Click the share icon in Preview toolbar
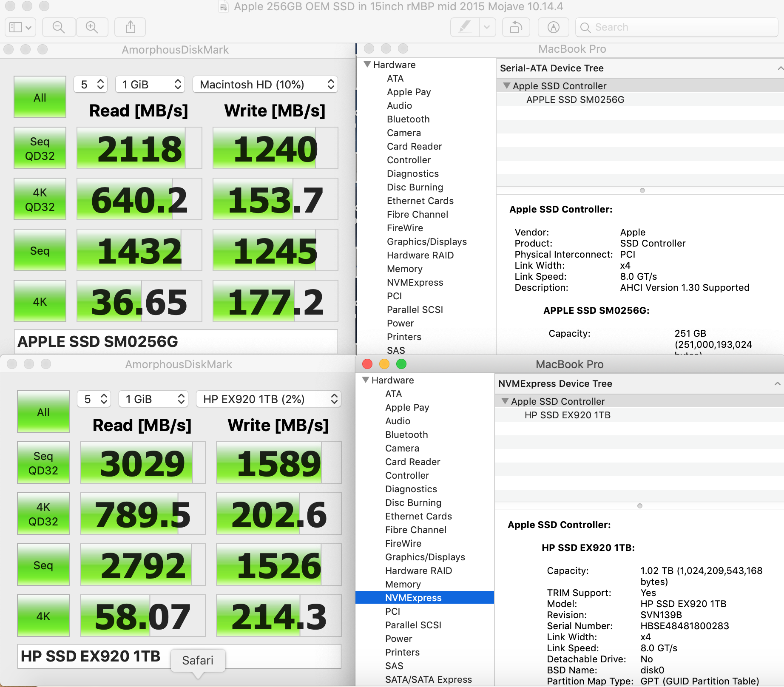784x687 pixels. pos(131,27)
